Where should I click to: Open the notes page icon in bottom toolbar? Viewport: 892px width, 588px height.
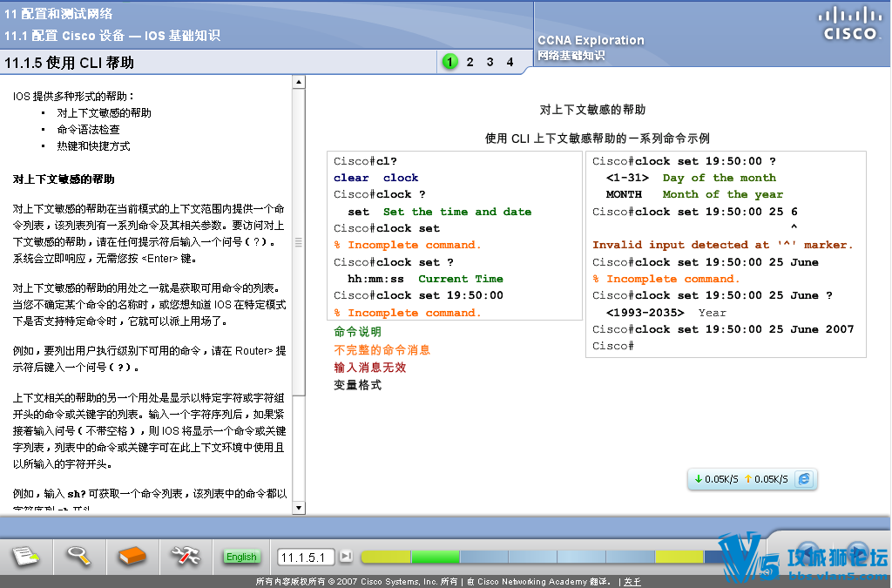[26, 556]
